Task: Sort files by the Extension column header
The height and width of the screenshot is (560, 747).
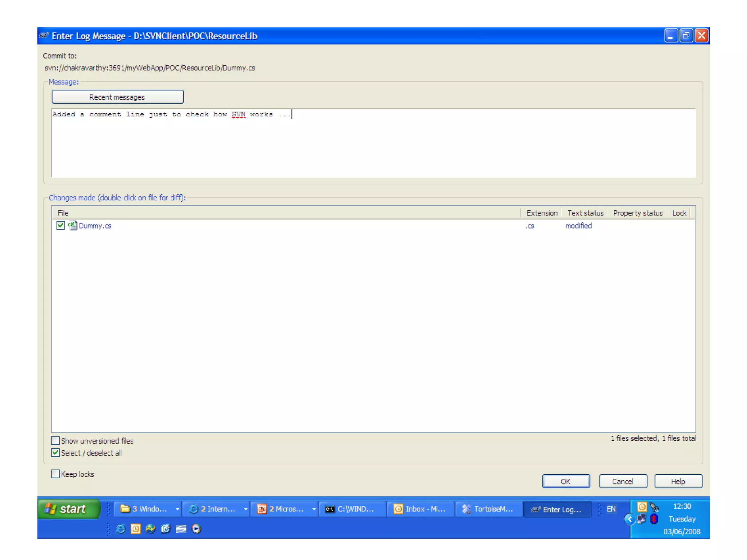Action: point(542,213)
